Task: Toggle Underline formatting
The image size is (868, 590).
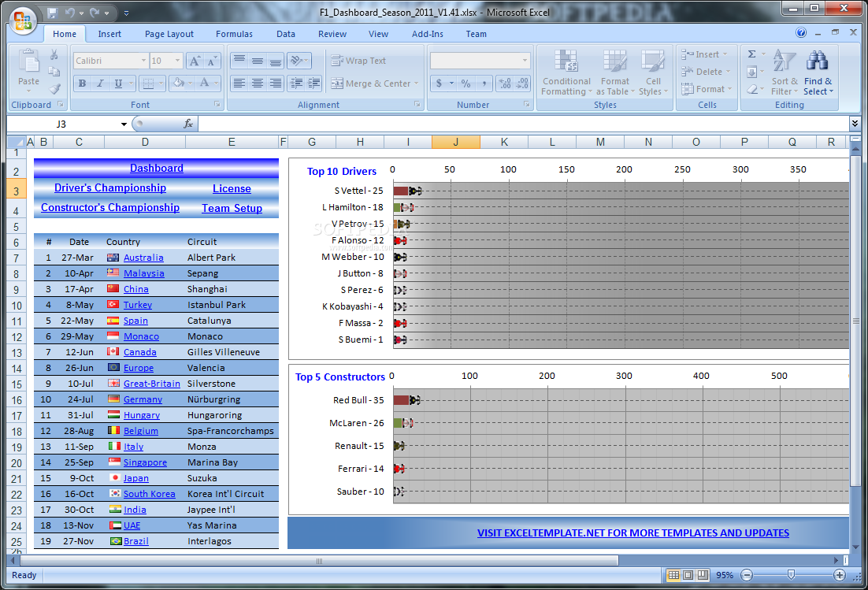Action: (118, 83)
